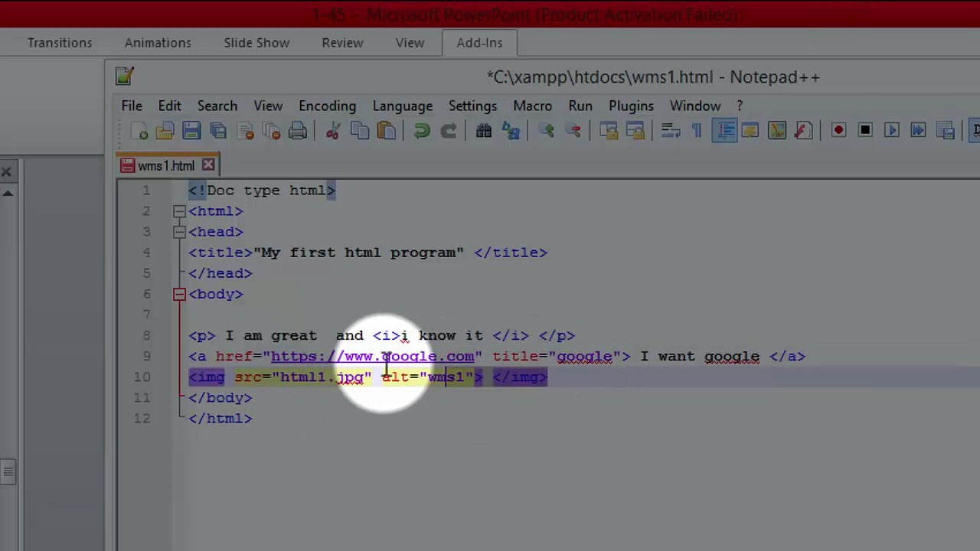Click the red Start Recording macro icon

838,131
